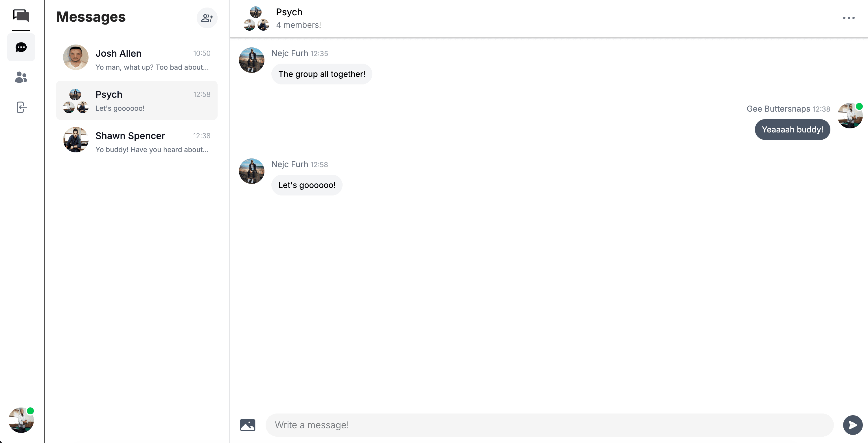Click Gee Buttersnaps' avatar in chat
This screenshot has width=868, height=443.
850,116
